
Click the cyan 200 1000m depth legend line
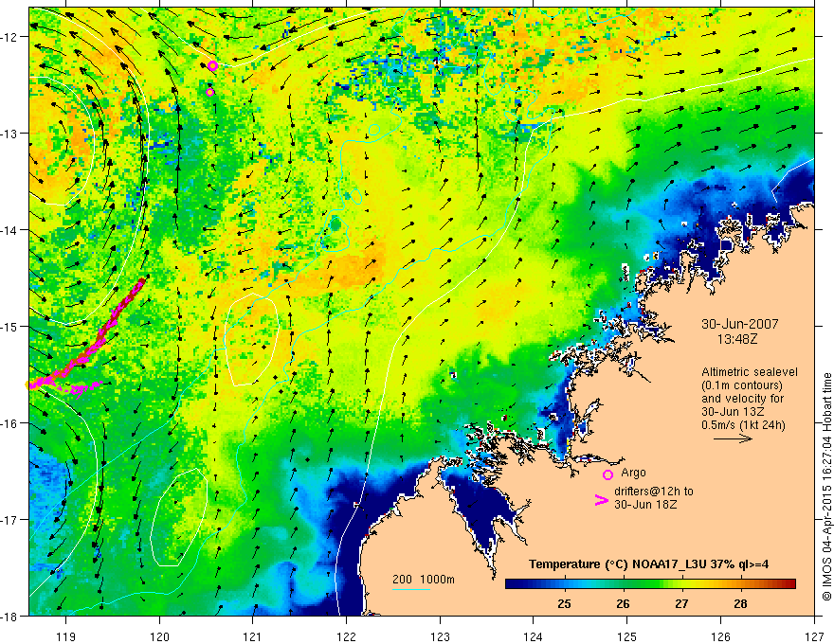pyautogui.click(x=411, y=589)
